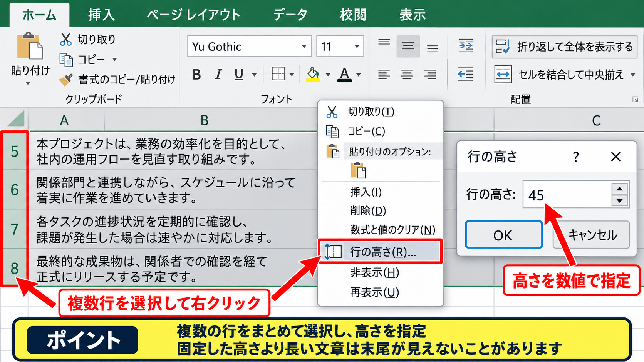
Task: Expand the Paste options arrow under 貼り付け
Action: click(x=28, y=83)
